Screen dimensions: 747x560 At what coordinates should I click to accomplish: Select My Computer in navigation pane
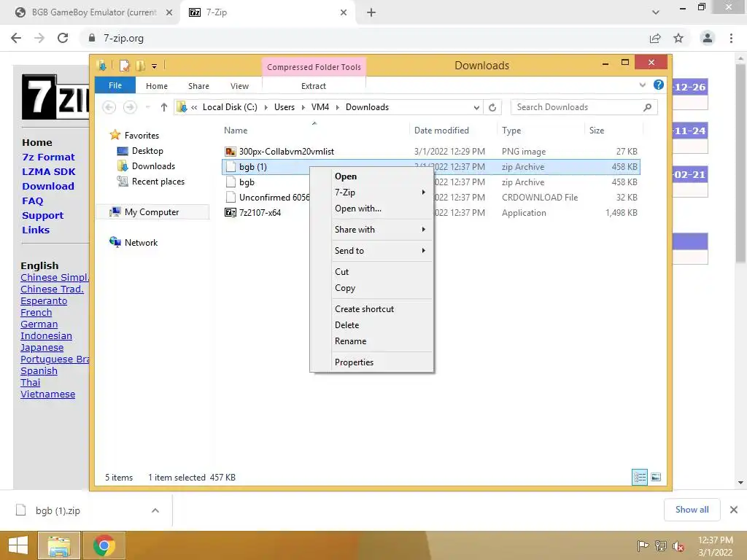tap(152, 212)
